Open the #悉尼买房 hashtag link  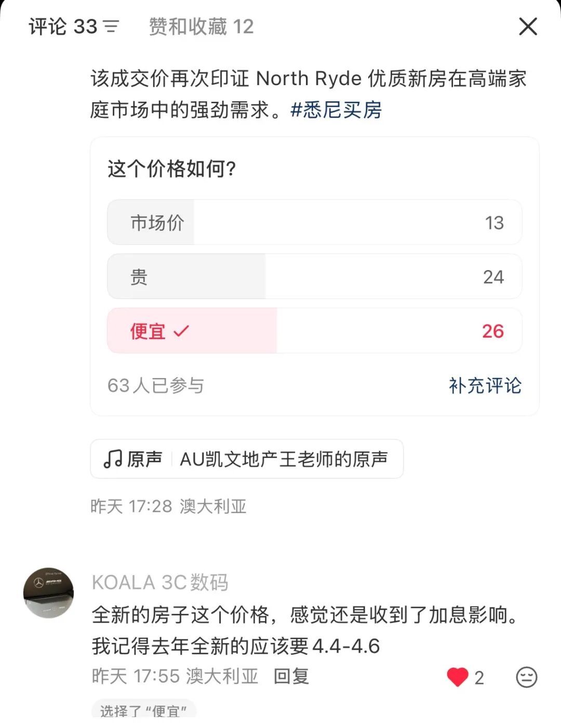(336, 110)
